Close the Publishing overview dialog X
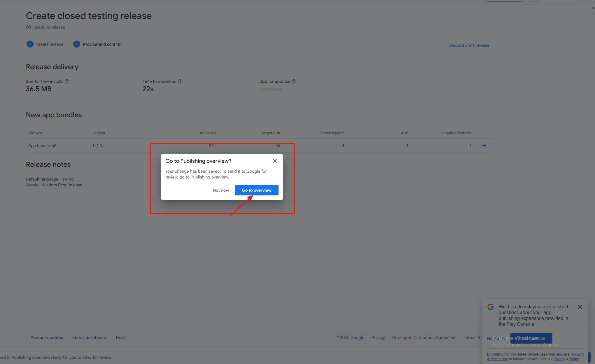 click(x=275, y=161)
